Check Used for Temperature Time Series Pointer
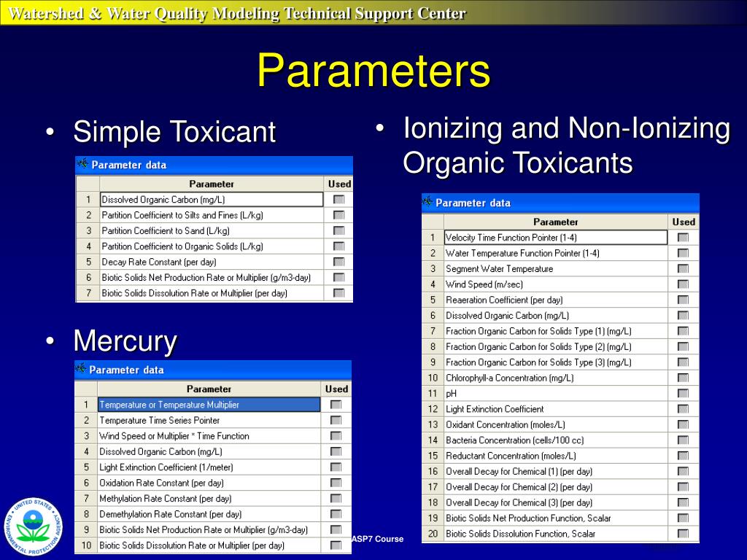This screenshot has height=560, width=747. 336,420
